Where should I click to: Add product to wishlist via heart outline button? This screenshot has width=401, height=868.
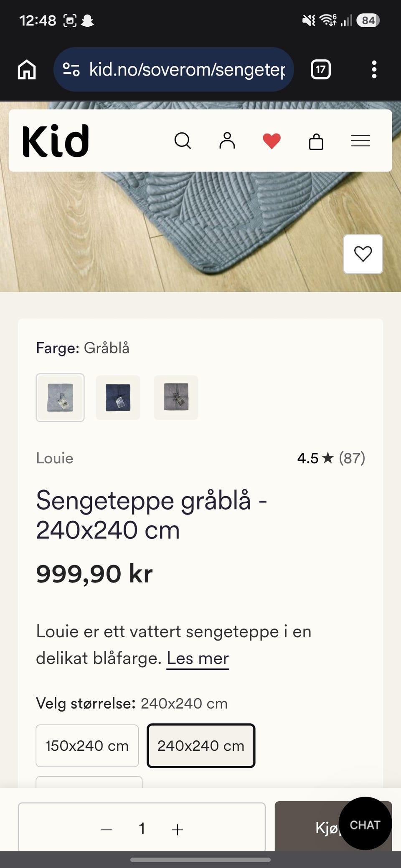point(363,254)
